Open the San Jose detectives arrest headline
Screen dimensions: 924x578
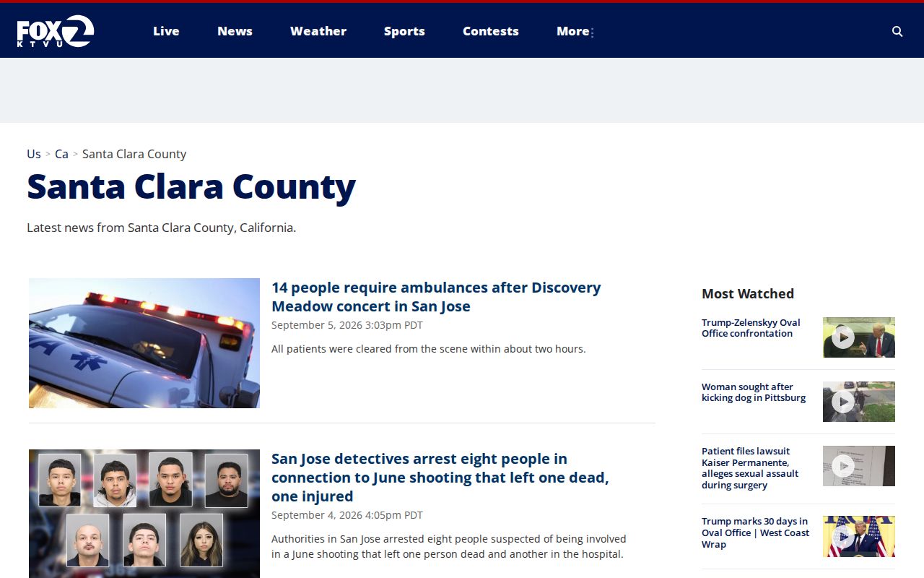(x=440, y=478)
